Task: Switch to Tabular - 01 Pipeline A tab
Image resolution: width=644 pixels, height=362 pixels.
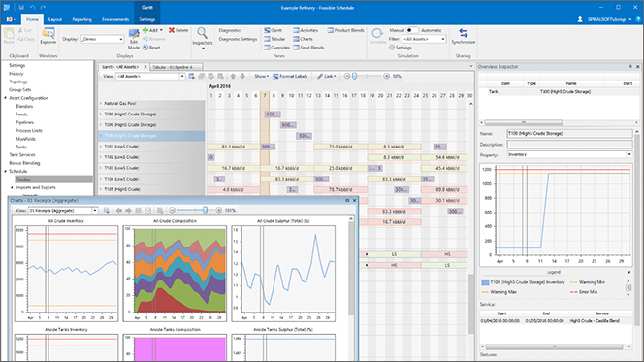Action: [177, 67]
